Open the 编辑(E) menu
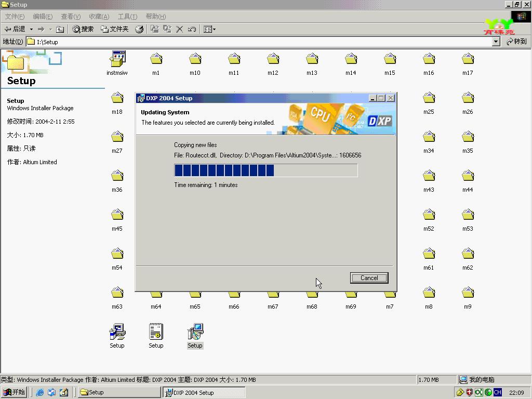This screenshot has height=399, width=532. point(43,16)
